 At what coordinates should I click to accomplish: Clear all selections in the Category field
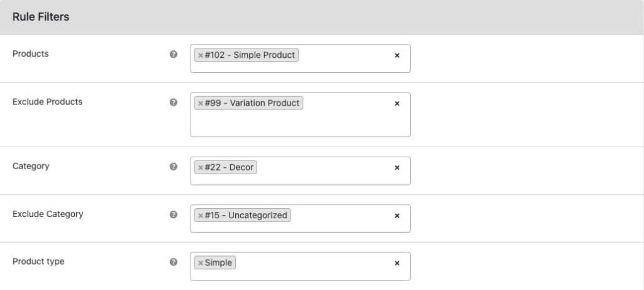pos(397,168)
